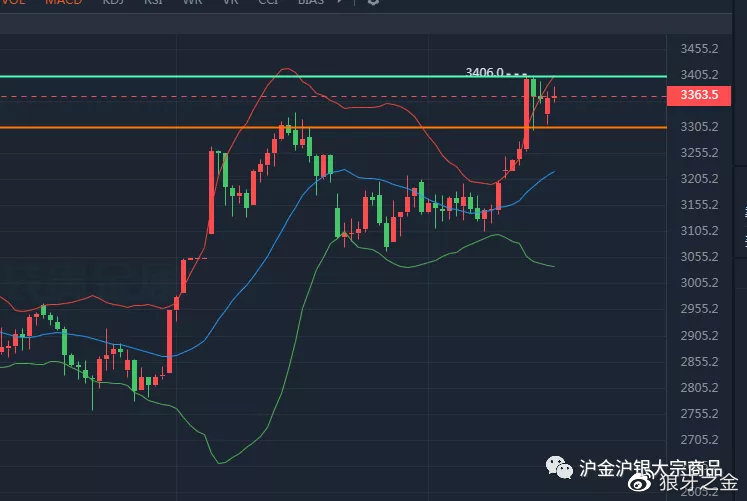The height and width of the screenshot is (501, 747).
Task: Switch to the BIAS indicator tab
Action: click(x=311, y=1)
